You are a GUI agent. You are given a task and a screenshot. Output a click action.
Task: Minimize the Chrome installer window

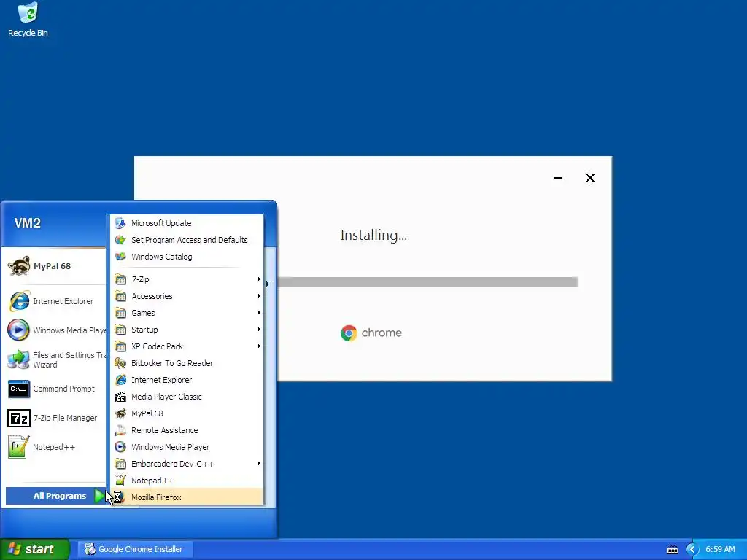point(558,178)
